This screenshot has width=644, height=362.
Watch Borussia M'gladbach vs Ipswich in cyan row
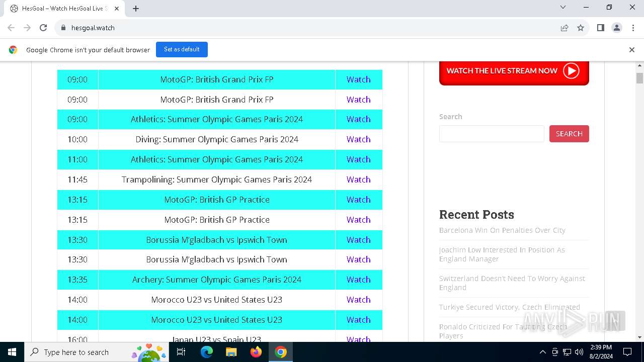(358, 240)
